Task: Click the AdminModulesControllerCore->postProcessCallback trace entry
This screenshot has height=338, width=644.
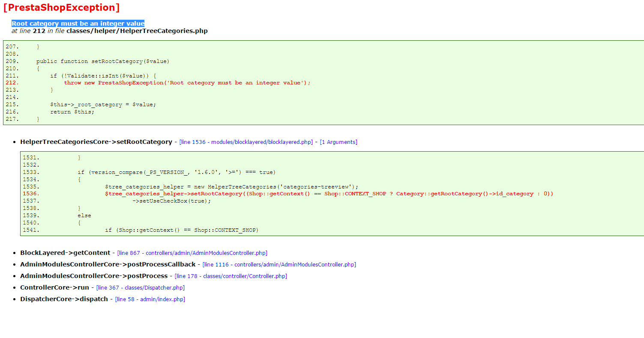Action: coord(108,264)
